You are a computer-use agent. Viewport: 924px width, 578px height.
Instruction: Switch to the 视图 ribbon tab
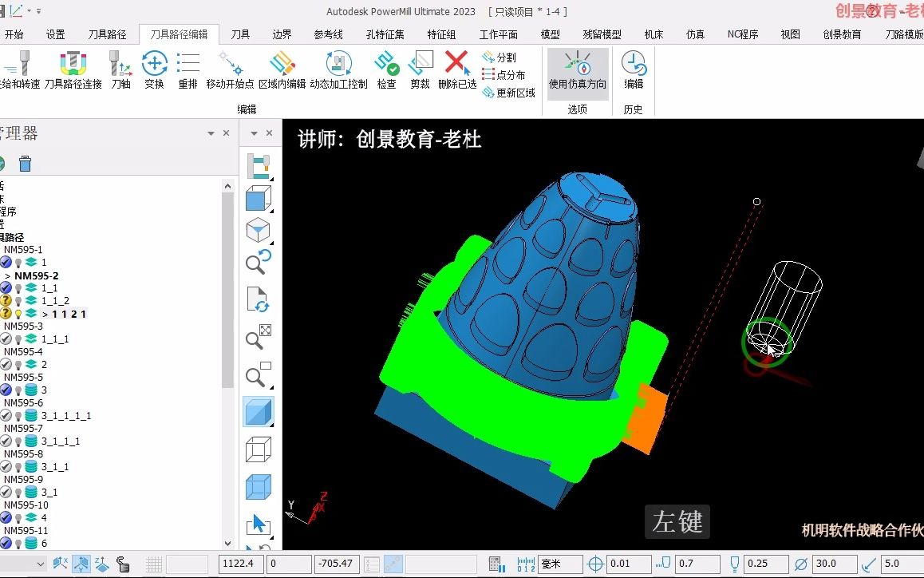(x=790, y=34)
